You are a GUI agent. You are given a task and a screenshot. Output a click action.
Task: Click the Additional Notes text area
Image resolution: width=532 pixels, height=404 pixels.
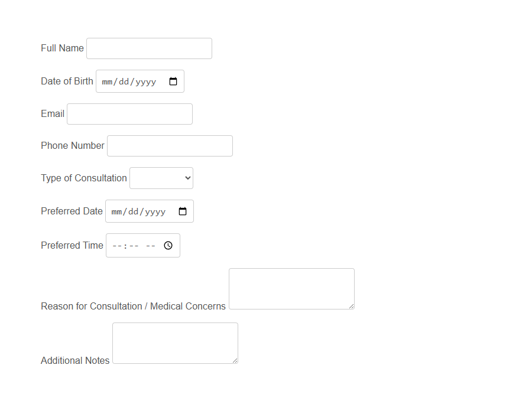click(x=174, y=343)
